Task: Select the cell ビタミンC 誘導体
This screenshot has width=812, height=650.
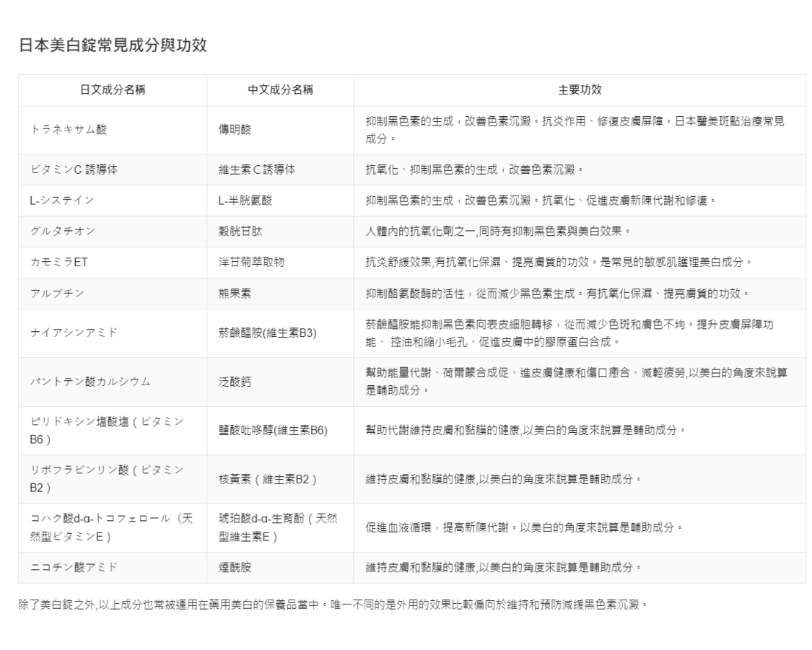Action: pyautogui.click(x=113, y=170)
